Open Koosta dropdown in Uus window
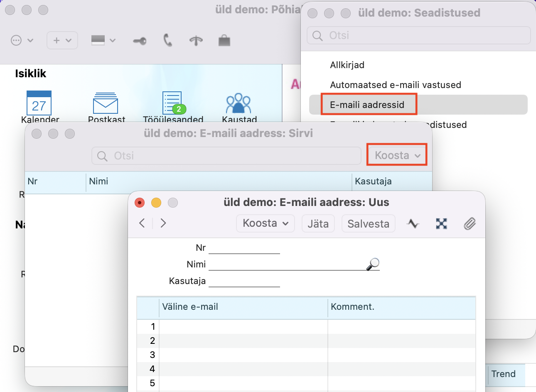This screenshot has height=392, width=536. [266, 223]
